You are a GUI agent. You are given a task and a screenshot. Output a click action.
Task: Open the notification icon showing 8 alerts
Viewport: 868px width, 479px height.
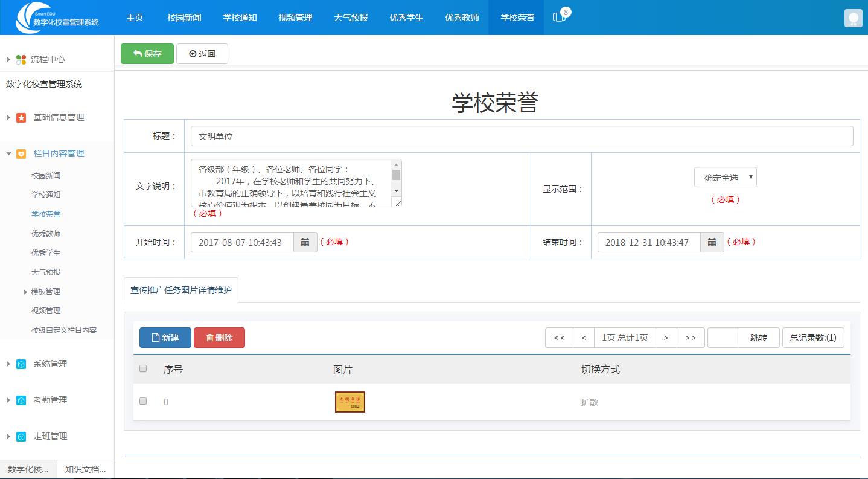click(561, 18)
